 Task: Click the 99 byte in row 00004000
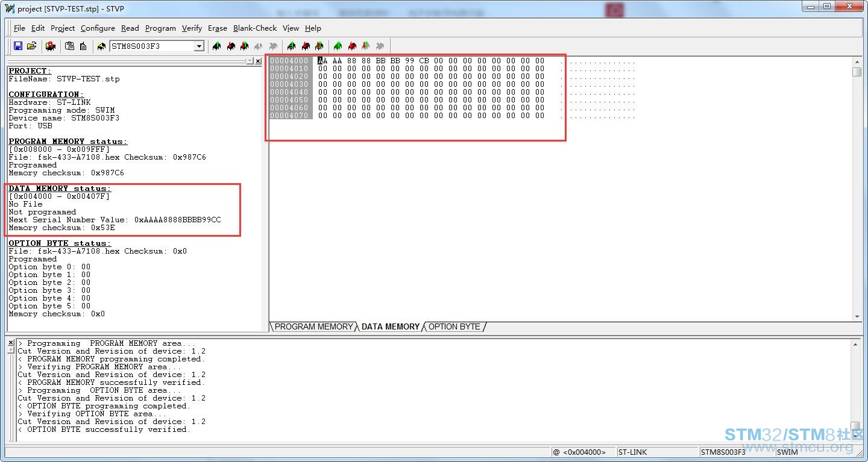pyautogui.click(x=409, y=61)
